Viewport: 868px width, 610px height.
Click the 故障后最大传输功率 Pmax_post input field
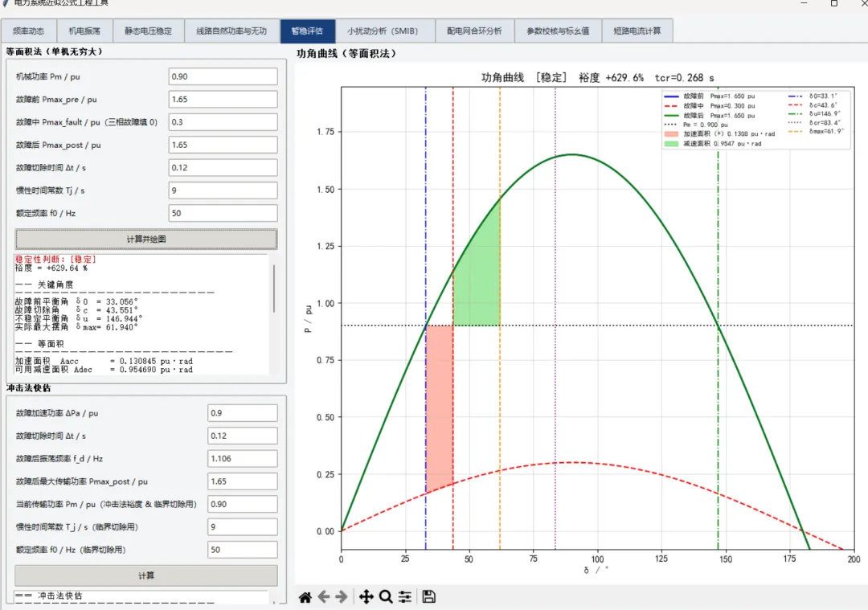(x=243, y=481)
